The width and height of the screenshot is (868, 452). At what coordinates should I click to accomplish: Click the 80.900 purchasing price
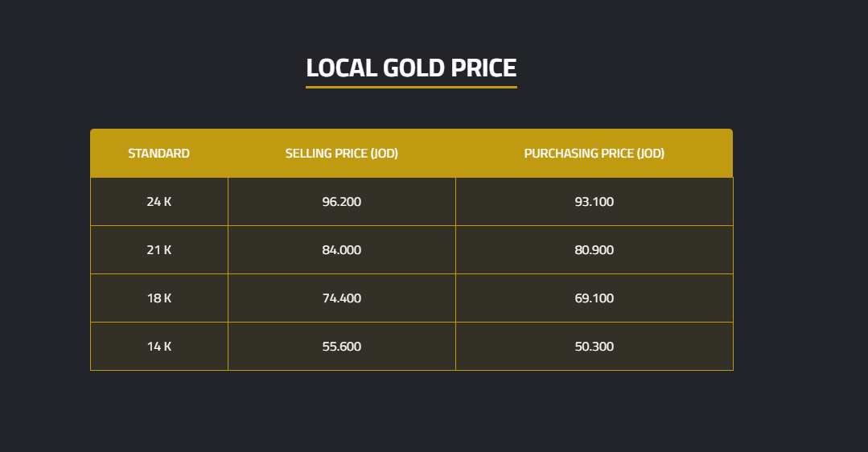[594, 250]
